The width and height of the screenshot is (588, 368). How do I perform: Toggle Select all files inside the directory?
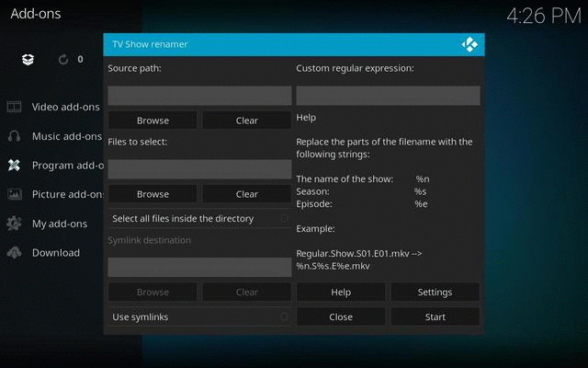coord(199,219)
